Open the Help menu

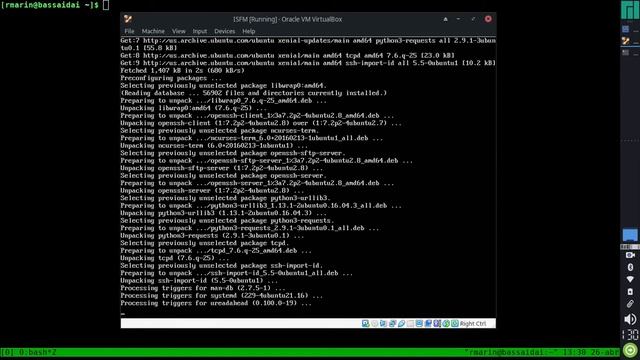(249, 31)
